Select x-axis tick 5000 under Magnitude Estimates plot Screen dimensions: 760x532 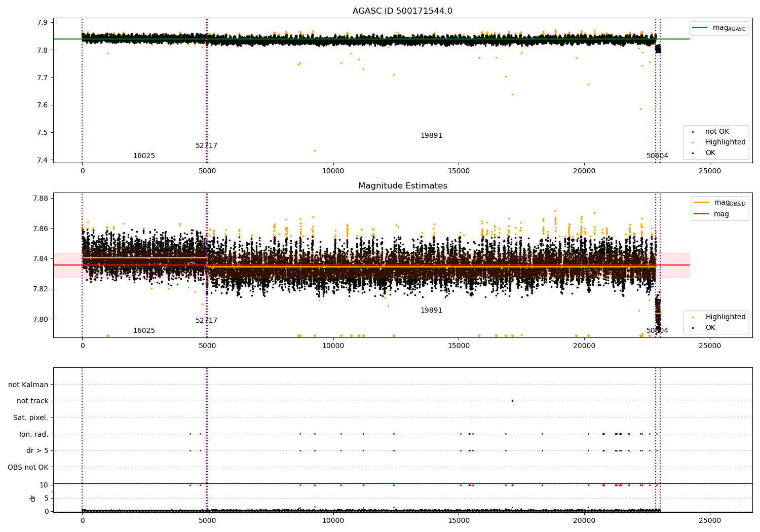click(208, 346)
